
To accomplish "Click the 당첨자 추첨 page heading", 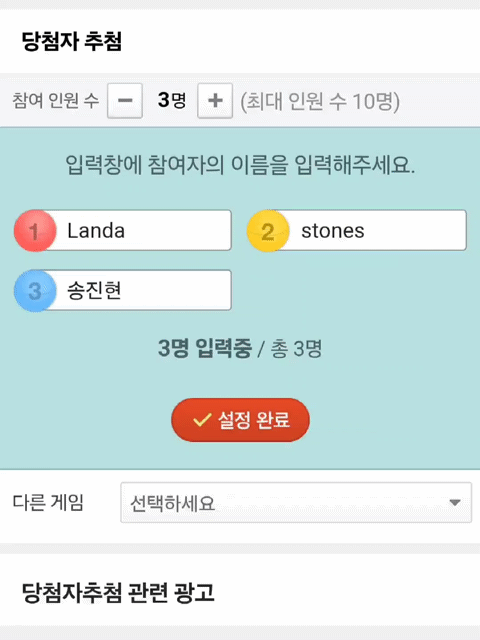I will pyautogui.click(x=72, y=41).
